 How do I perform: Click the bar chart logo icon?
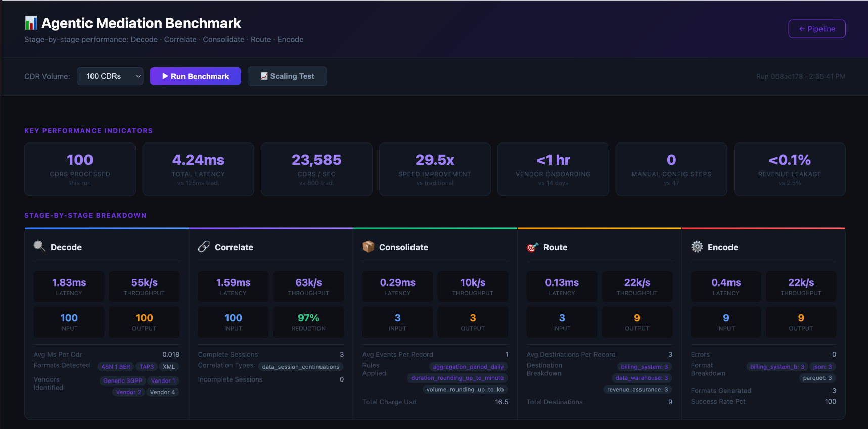pos(31,23)
